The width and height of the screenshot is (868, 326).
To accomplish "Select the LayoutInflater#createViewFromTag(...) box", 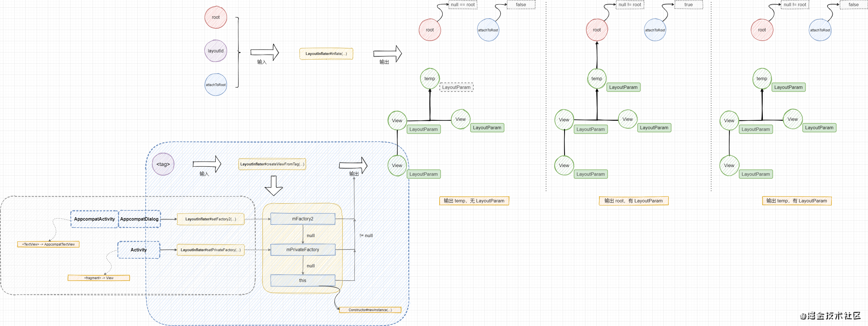I will point(272,164).
